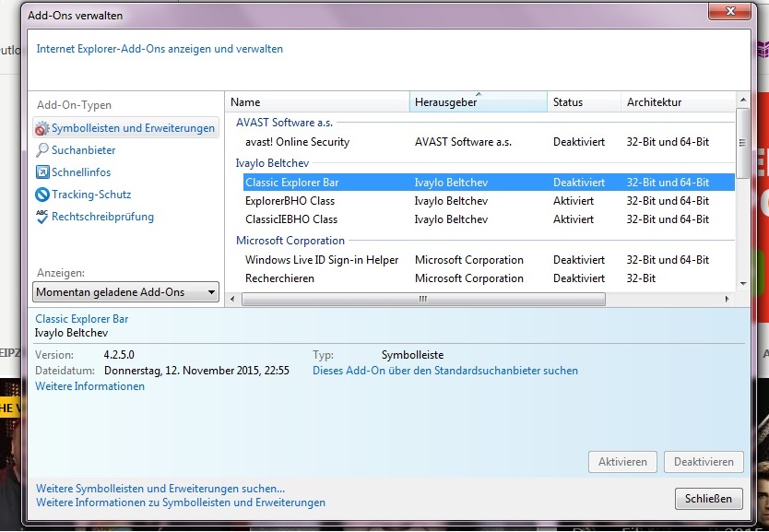This screenshot has width=769, height=532.
Task: Select the Classic Explorer Bar add-on
Action: [489, 183]
